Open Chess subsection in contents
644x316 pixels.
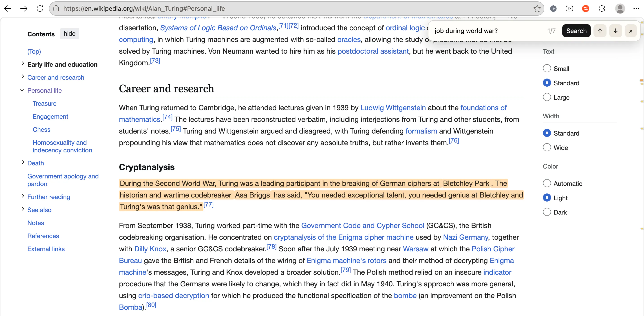[x=42, y=129]
